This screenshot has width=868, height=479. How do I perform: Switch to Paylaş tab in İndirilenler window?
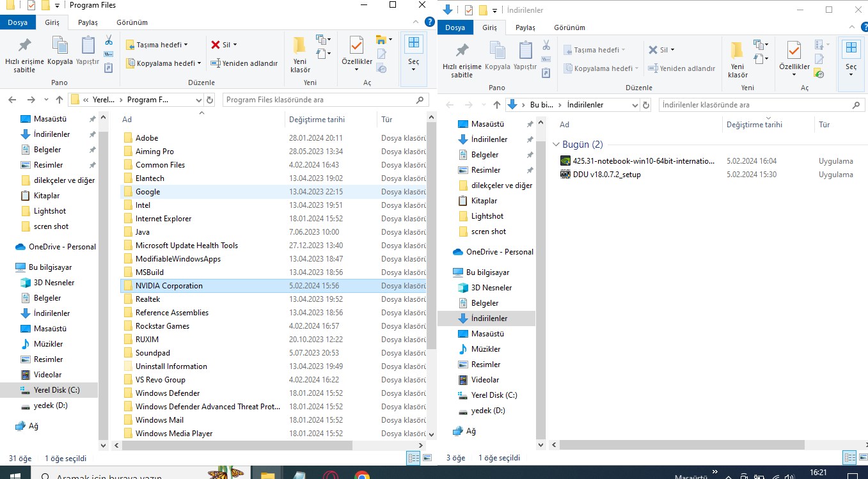pyautogui.click(x=525, y=27)
